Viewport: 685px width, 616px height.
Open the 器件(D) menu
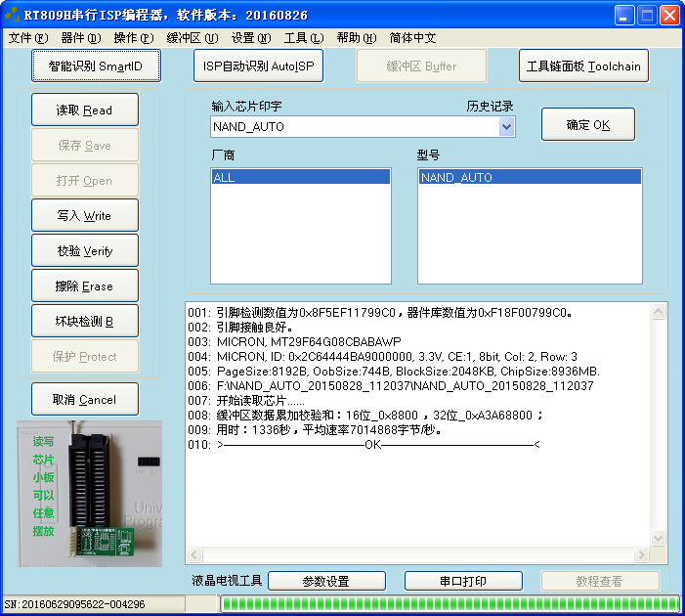click(x=81, y=38)
